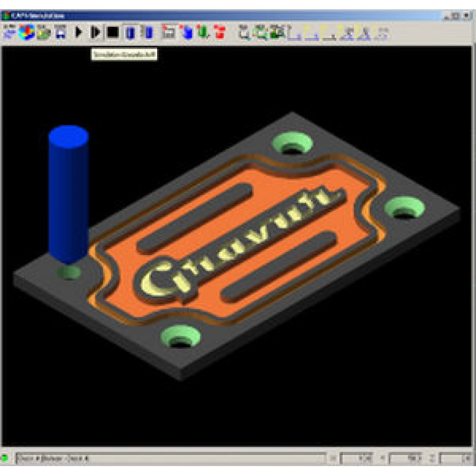Click the green tool icon with red dot

pos(203,32)
